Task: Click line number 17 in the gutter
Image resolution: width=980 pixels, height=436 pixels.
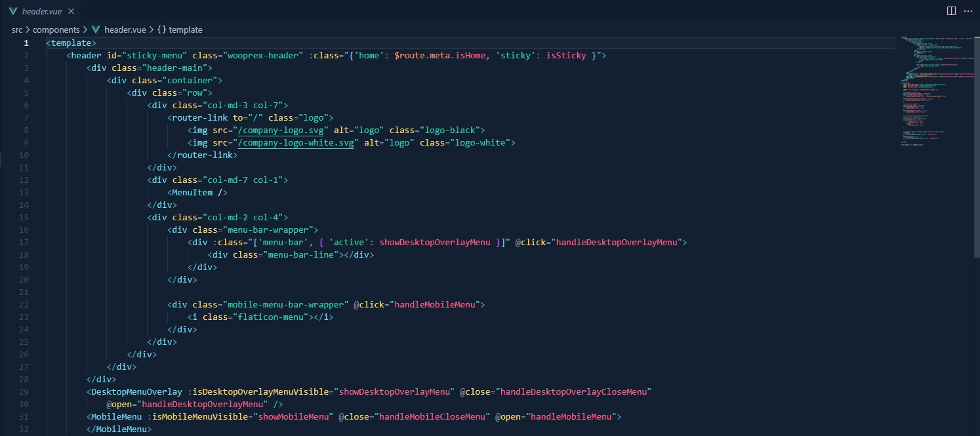Action: (x=24, y=242)
